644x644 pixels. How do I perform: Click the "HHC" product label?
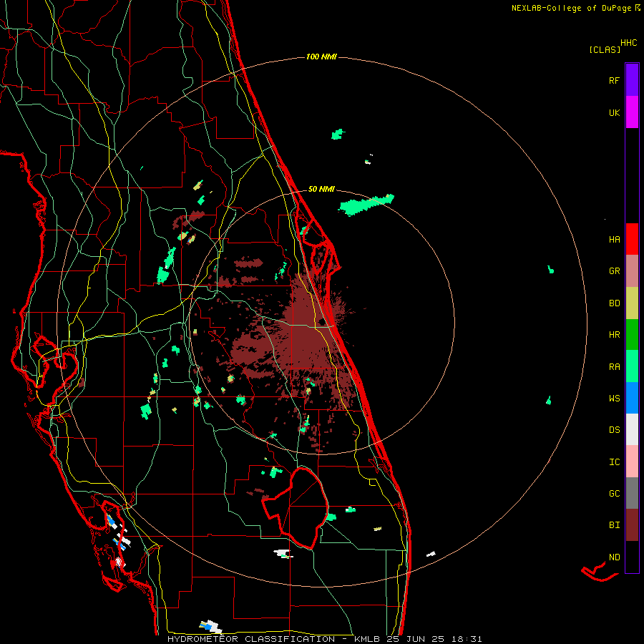pyautogui.click(x=628, y=43)
